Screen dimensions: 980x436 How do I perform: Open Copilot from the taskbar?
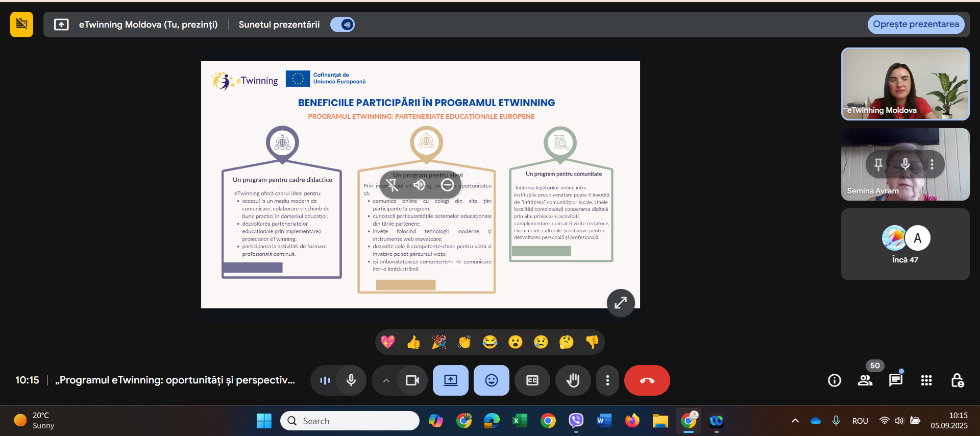coord(436,421)
